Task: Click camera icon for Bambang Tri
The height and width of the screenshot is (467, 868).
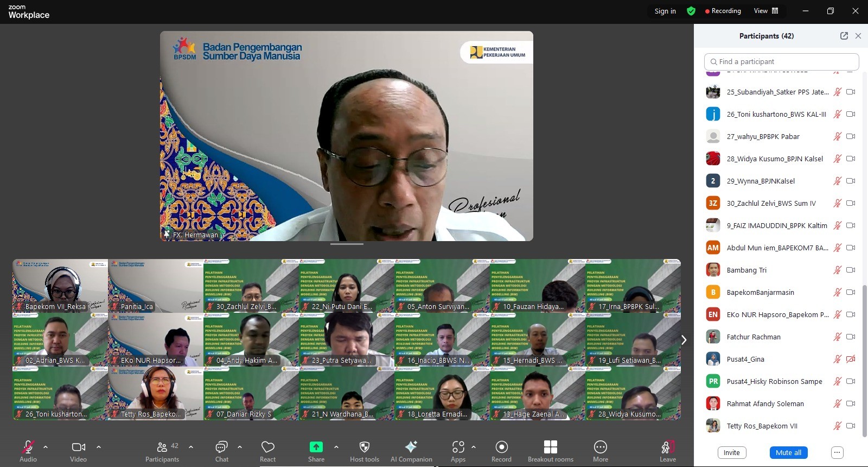Action: (x=851, y=270)
